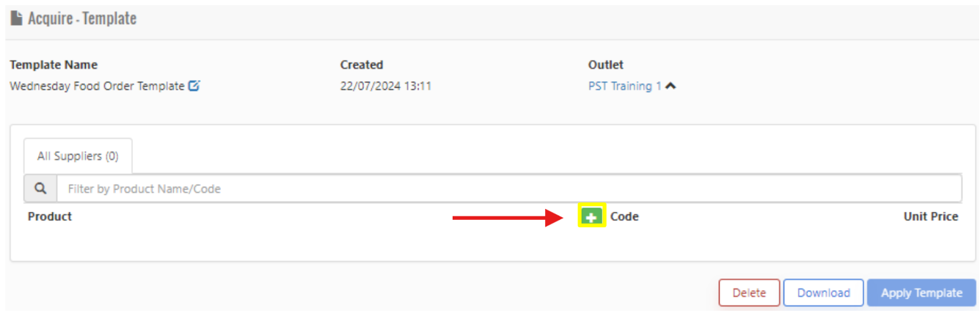Viewport: 980px width, 316px height.
Task: Click the Download button
Action: click(823, 293)
